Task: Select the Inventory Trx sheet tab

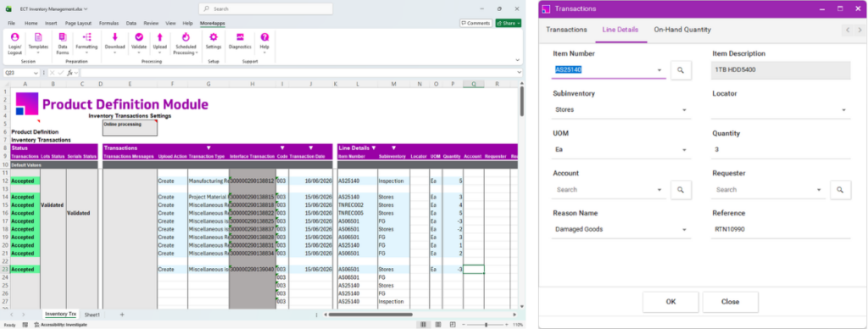Action: (x=61, y=314)
